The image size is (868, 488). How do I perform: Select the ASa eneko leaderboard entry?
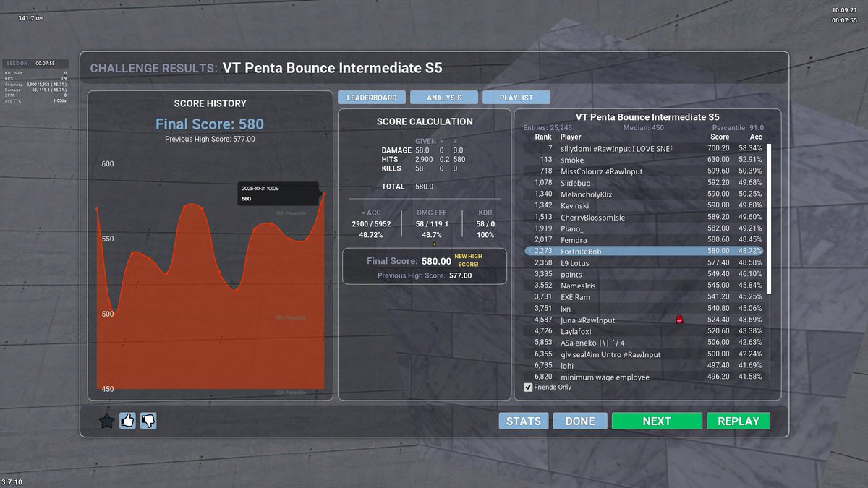click(644, 343)
